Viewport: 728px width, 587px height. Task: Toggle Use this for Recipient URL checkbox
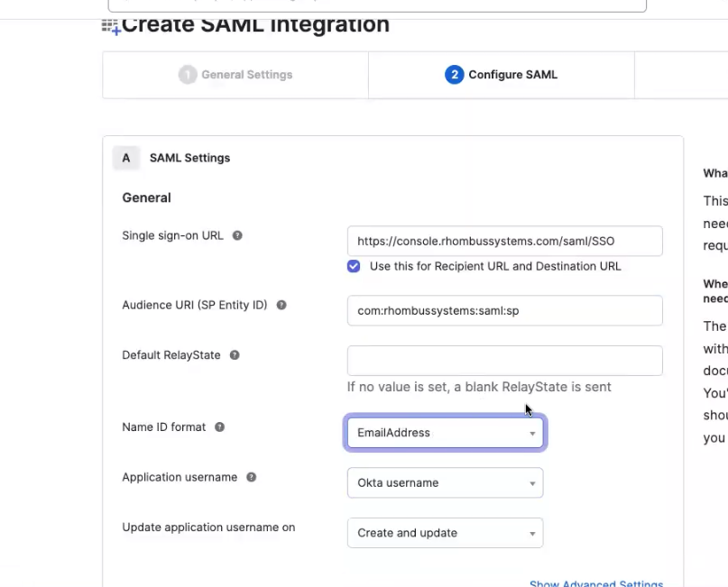[x=354, y=266]
